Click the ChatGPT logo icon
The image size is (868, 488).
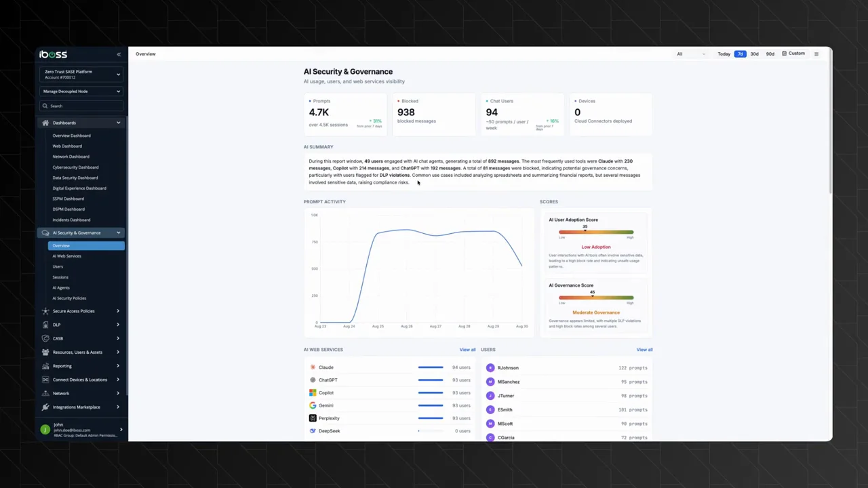(313, 380)
